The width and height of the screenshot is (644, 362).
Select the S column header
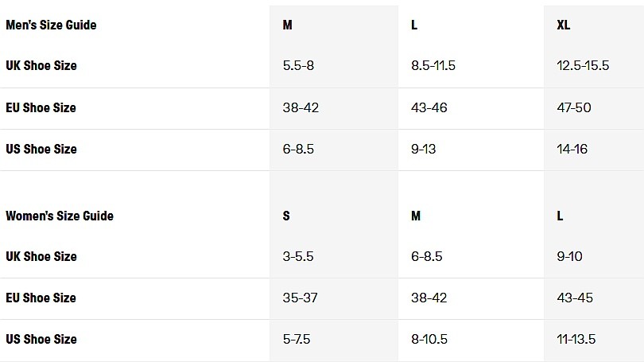pyautogui.click(x=286, y=216)
